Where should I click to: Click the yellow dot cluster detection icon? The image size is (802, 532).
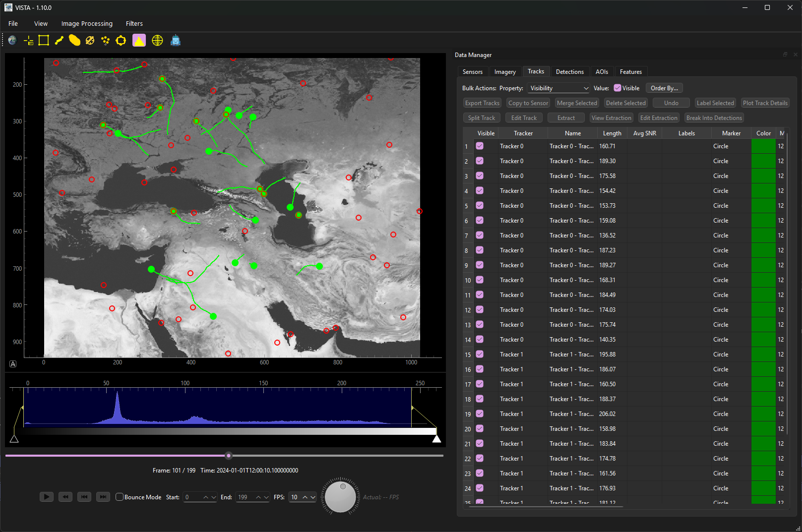(105, 40)
